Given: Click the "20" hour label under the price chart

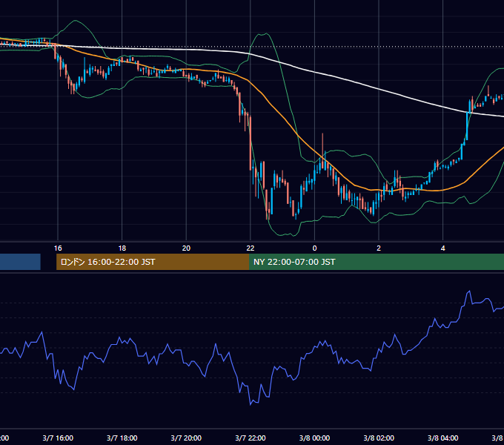Looking at the screenshot, I should 186,248.
